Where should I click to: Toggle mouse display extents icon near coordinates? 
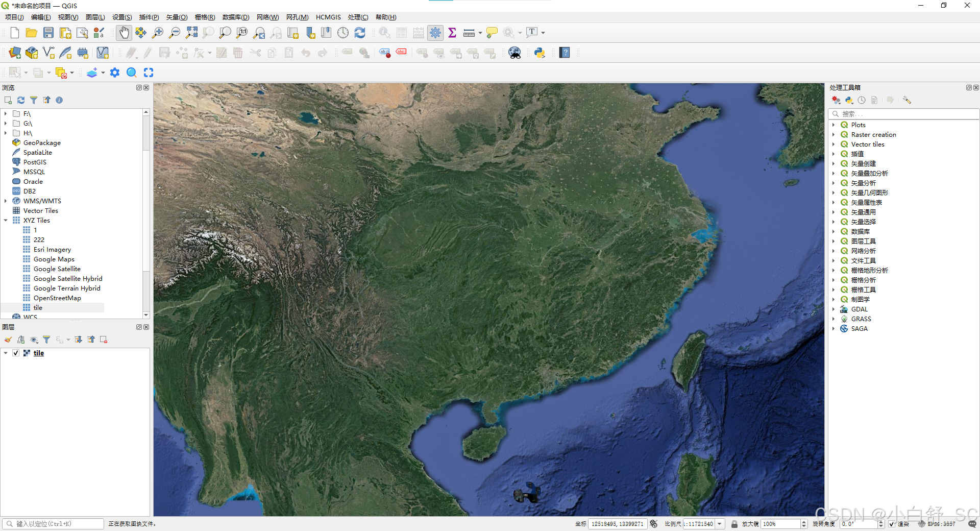(x=654, y=524)
